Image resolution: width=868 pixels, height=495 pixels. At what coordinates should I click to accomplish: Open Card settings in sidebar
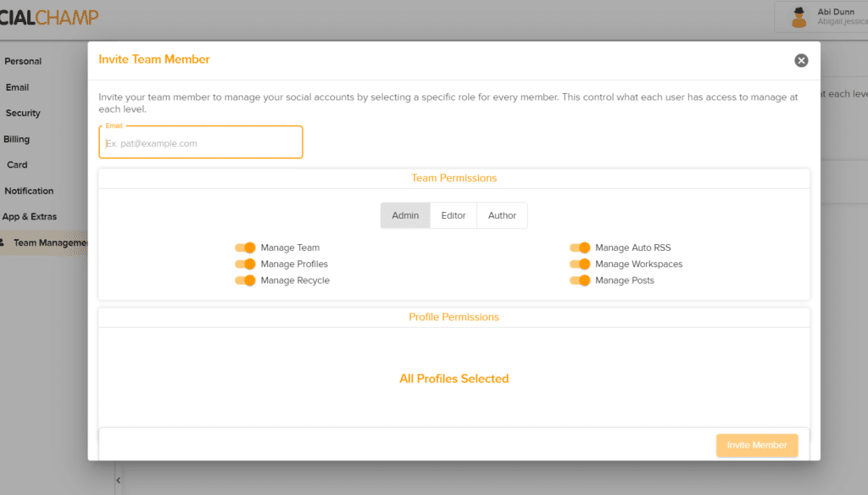click(17, 164)
